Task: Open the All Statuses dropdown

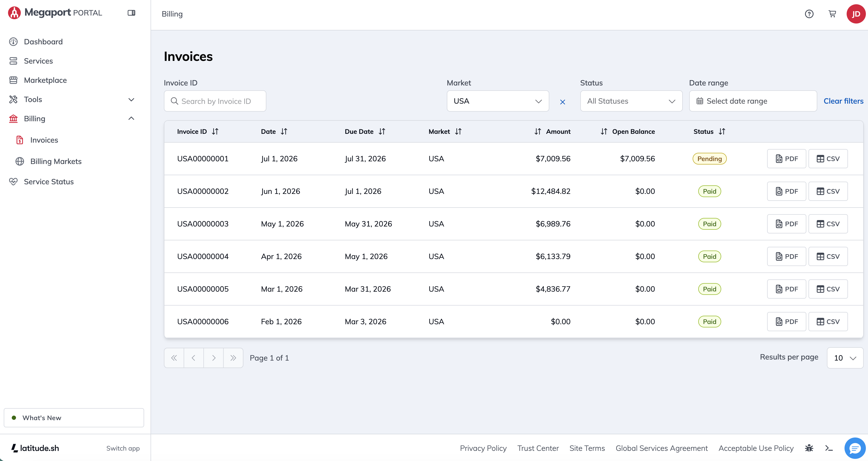Action: point(631,101)
